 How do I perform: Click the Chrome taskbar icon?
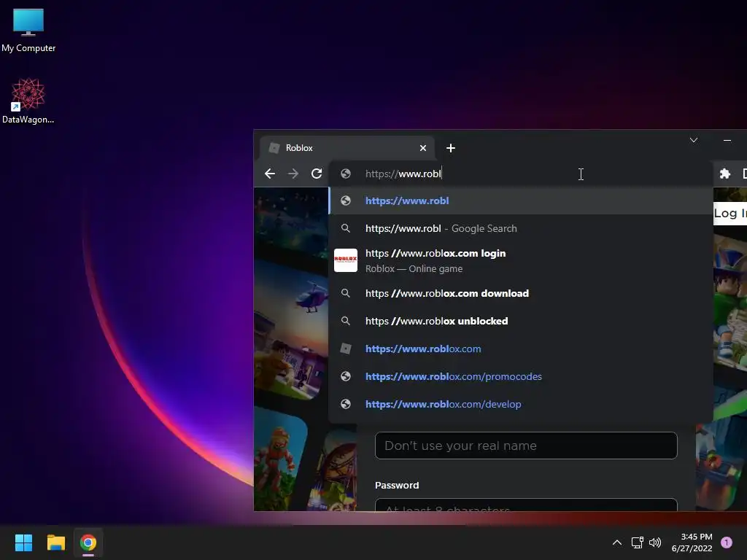(88, 542)
